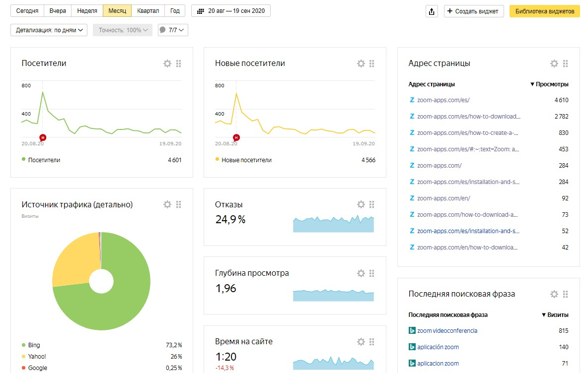Click gear icon on Источник трафика widget
588x373 pixels.
coord(167,204)
